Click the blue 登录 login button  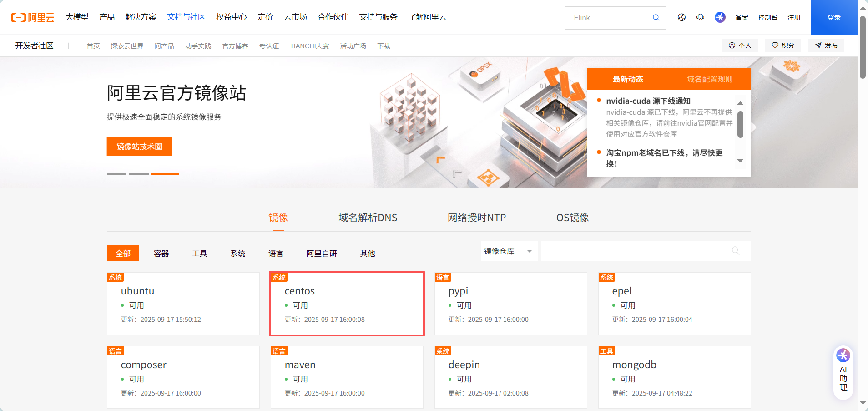coord(834,17)
